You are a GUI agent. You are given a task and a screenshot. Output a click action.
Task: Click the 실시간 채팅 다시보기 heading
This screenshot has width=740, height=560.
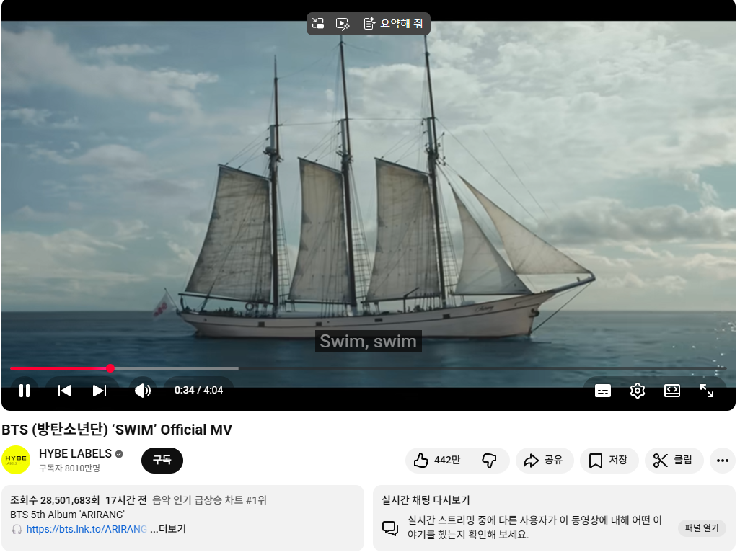[426, 499]
